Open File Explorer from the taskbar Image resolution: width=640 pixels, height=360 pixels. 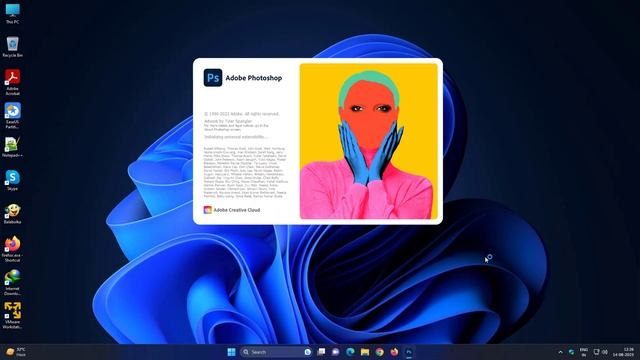[365, 352]
